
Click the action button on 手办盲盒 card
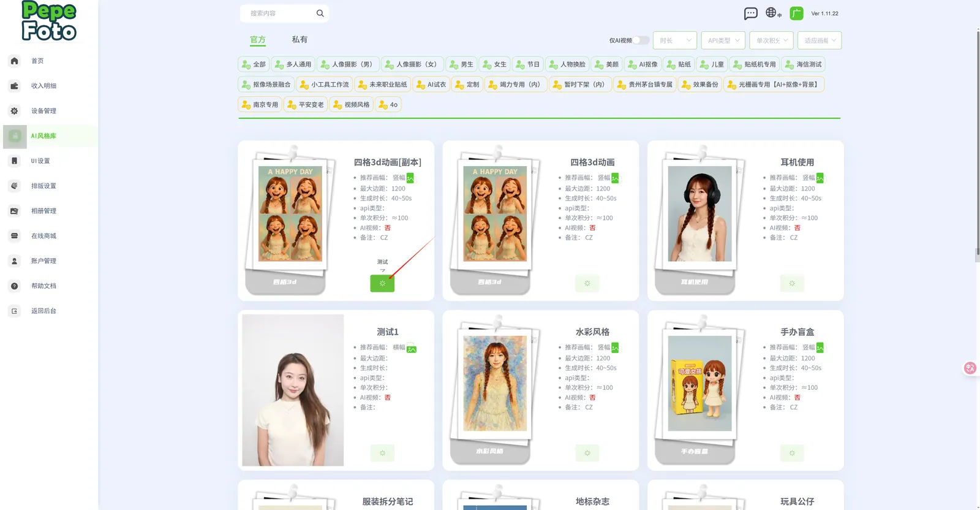click(x=792, y=453)
